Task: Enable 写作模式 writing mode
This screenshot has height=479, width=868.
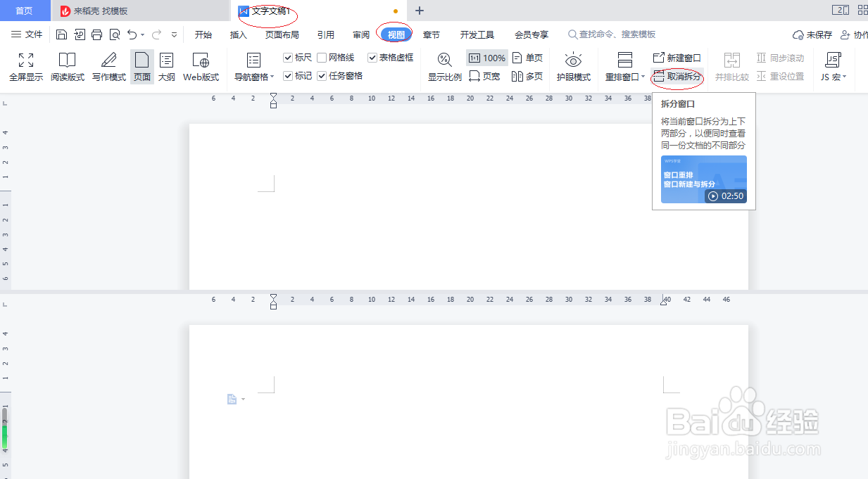Action: (x=108, y=67)
